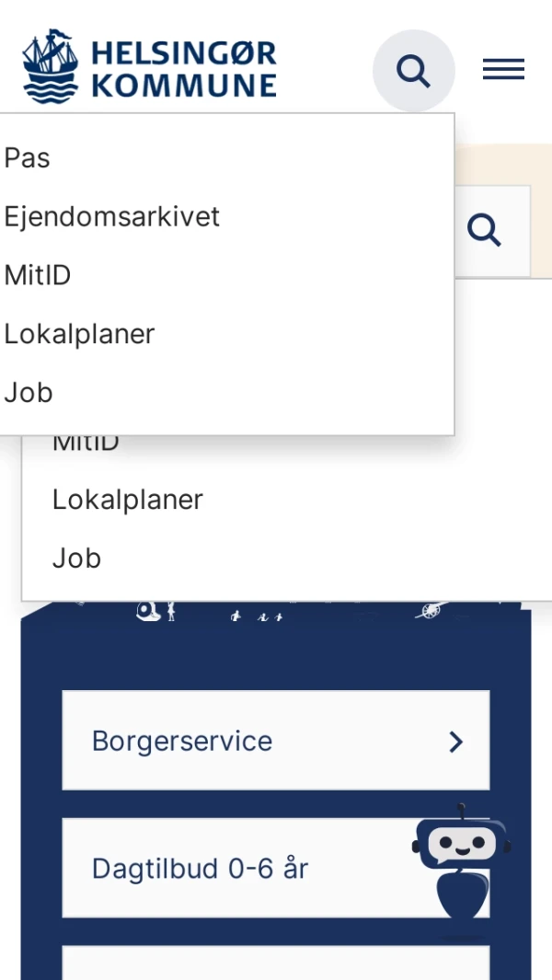Click the cannon illustration in the banner
Screen dimensions: 552x980
431,610
